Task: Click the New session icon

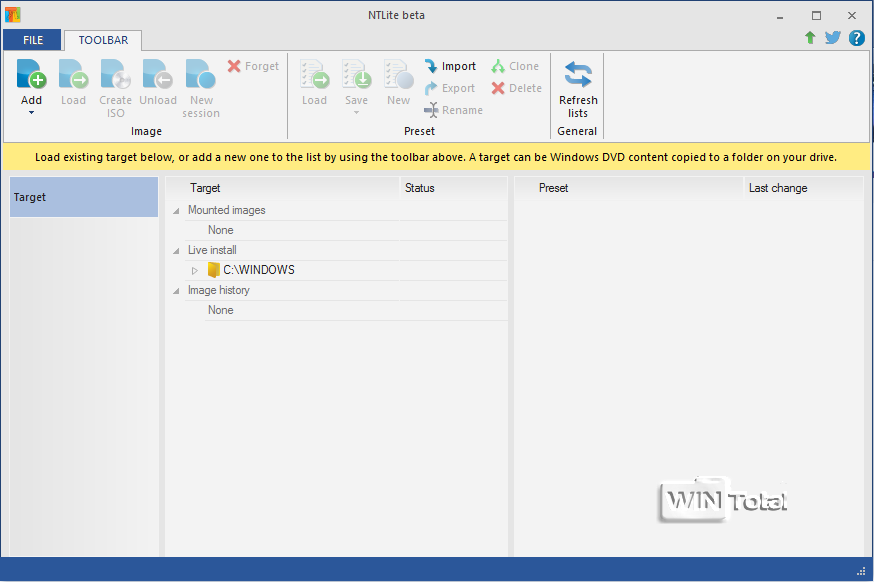Action: (x=201, y=74)
